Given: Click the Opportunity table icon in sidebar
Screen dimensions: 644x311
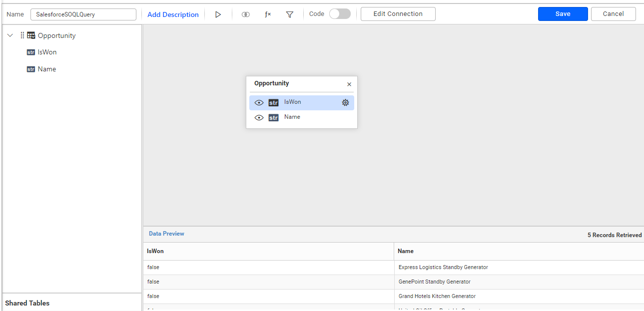Looking at the screenshot, I should tap(30, 35).
